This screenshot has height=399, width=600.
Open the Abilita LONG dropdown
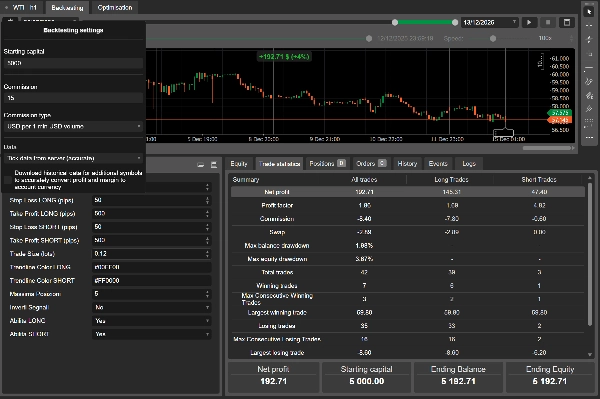click(152, 321)
